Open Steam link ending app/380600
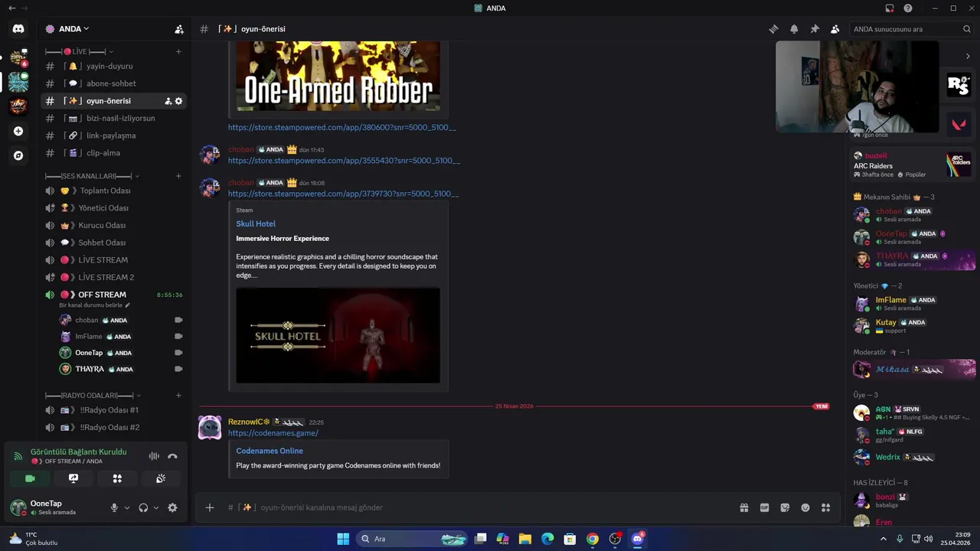The image size is (980, 551). click(x=342, y=127)
